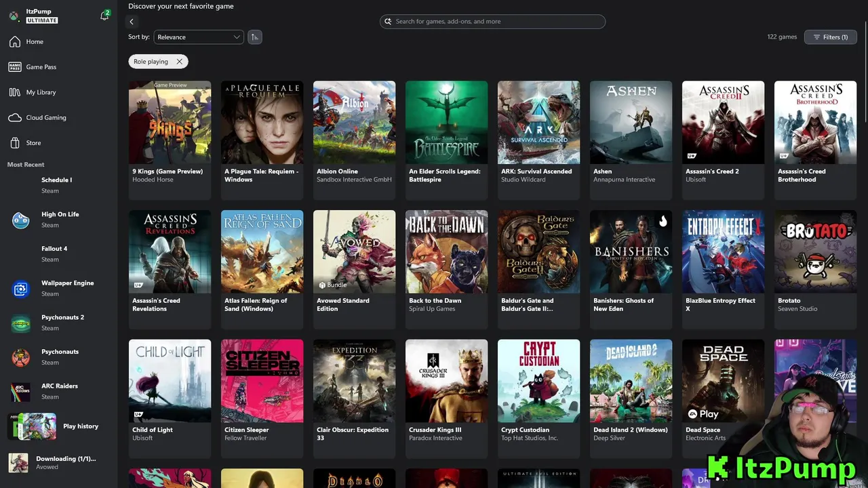Open My Library
The image size is (868, 488).
(58, 92)
